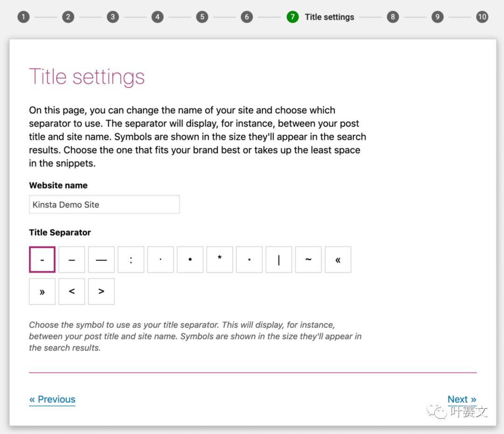Image resolution: width=504 pixels, height=434 pixels.
Task: Choose the large bullet separator
Action: [x=190, y=259]
